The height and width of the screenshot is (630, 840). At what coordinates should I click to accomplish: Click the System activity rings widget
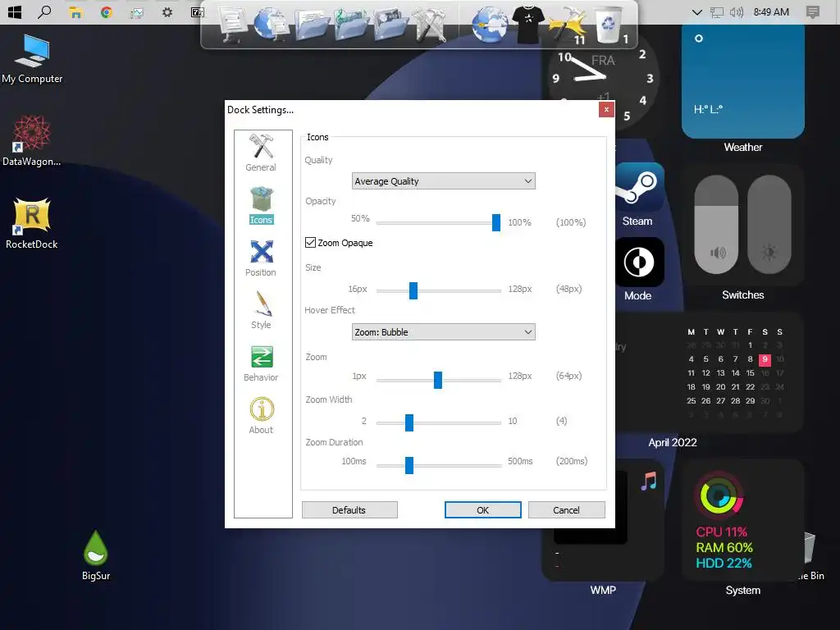[x=720, y=495]
